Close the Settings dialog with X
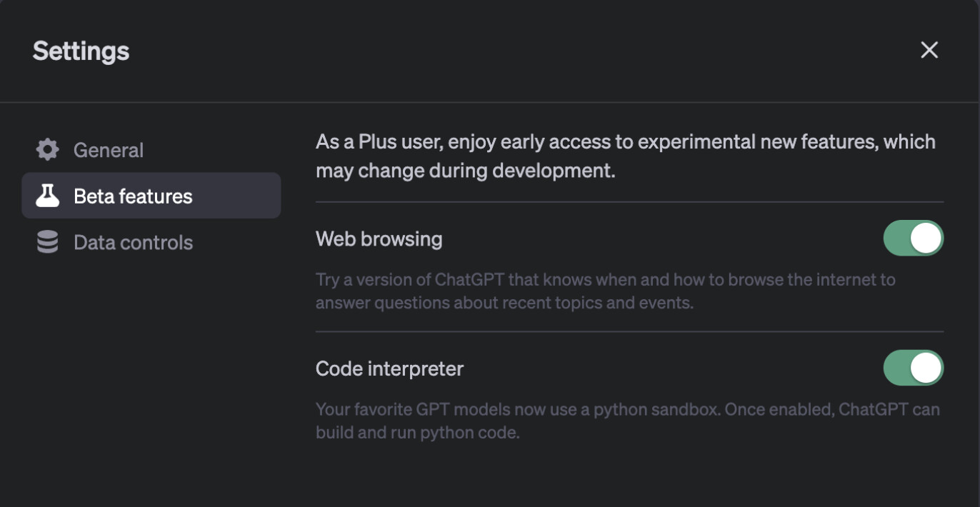Screen dimensions: 980x507 pos(929,50)
